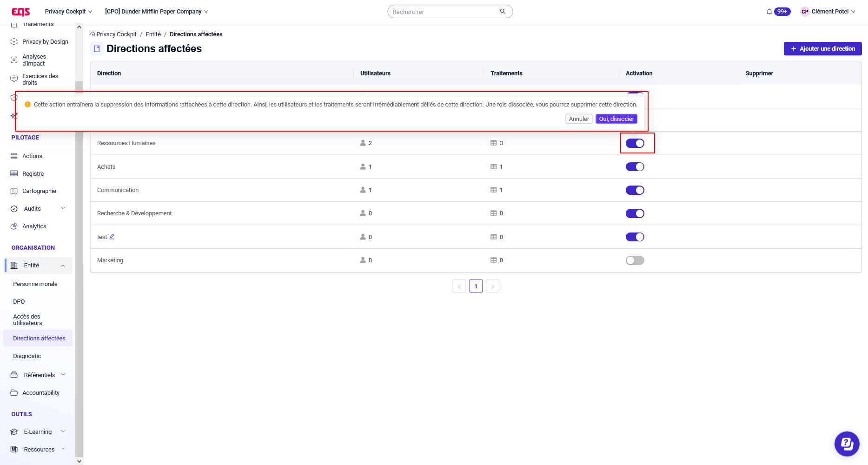The width and height of the screenshot is (868, 465).
Task: Open the Registre menu item
Action: click(33, 174)
